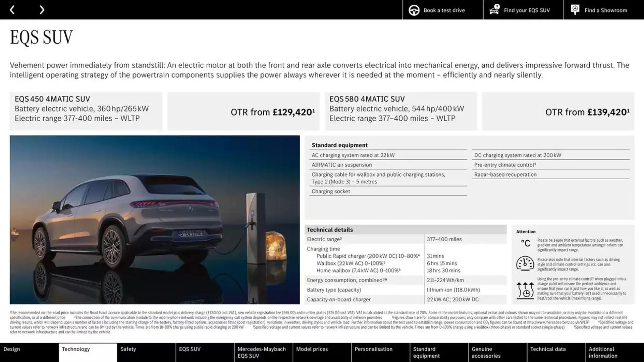
Task: Open the Model prices menu item
Action: pyautogui.click(x=312, y=349)
